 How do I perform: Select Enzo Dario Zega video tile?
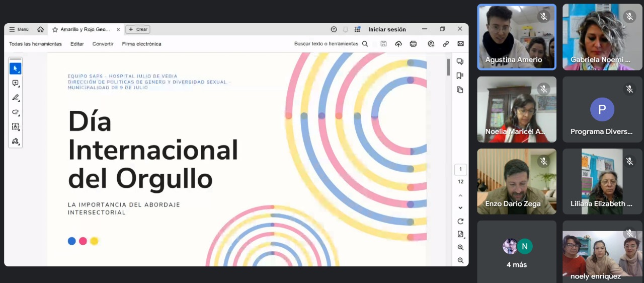click(x=517, y=181)
